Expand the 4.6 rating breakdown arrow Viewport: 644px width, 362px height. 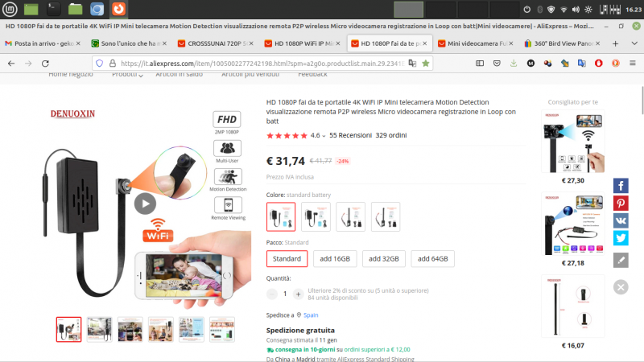[324, 136]
